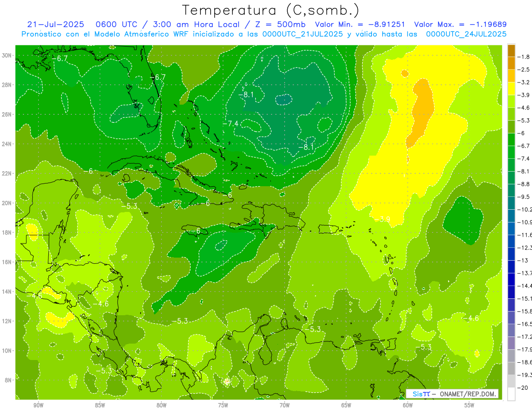
Task: Click the 16N latitude axis label
Action: point(8,262)
